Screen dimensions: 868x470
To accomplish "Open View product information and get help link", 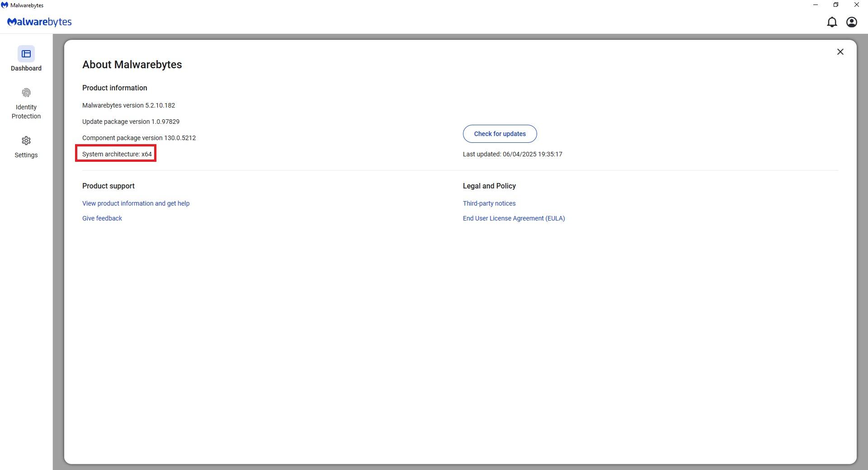I will [x=136, y=203].
